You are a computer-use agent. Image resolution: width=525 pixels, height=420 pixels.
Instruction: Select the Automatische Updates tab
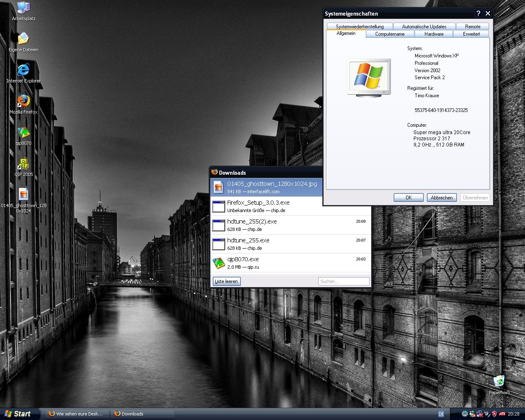pyautogui.click(x=424, y=27)
